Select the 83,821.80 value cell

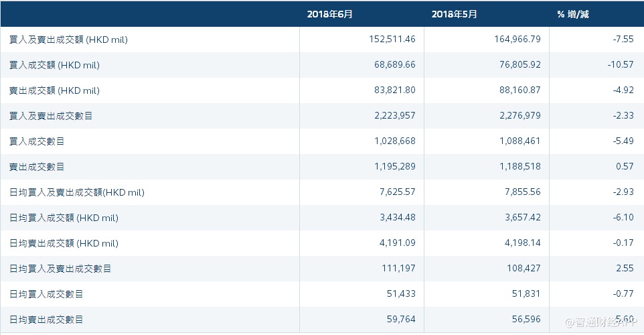click(x=394, y=90)
